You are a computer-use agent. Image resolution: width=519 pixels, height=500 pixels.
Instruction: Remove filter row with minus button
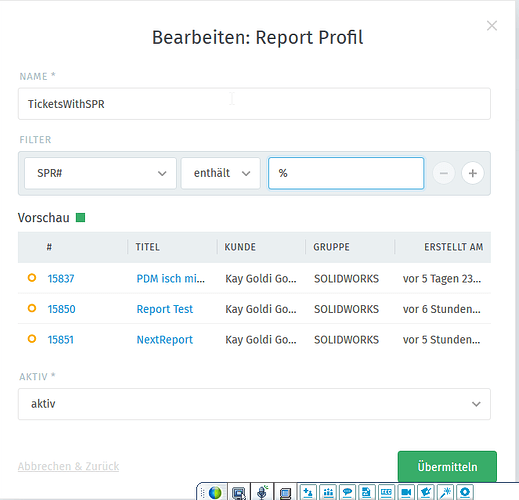coord(444,173)
